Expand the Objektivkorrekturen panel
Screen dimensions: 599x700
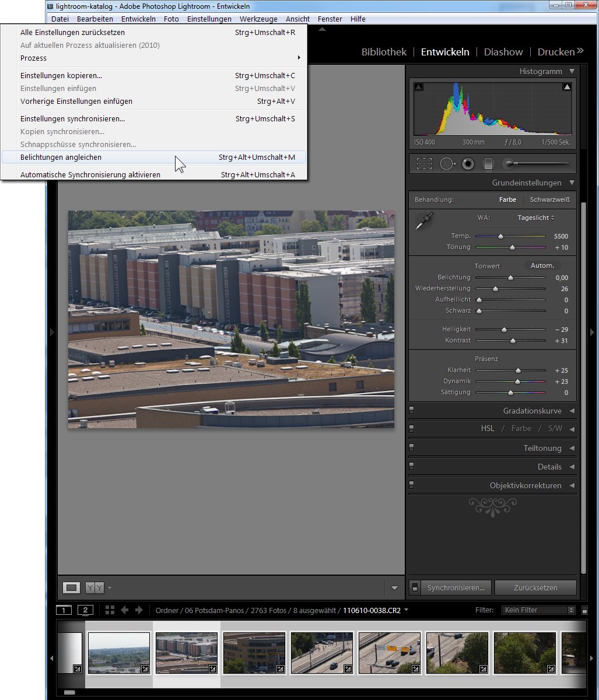click(572, 485)
